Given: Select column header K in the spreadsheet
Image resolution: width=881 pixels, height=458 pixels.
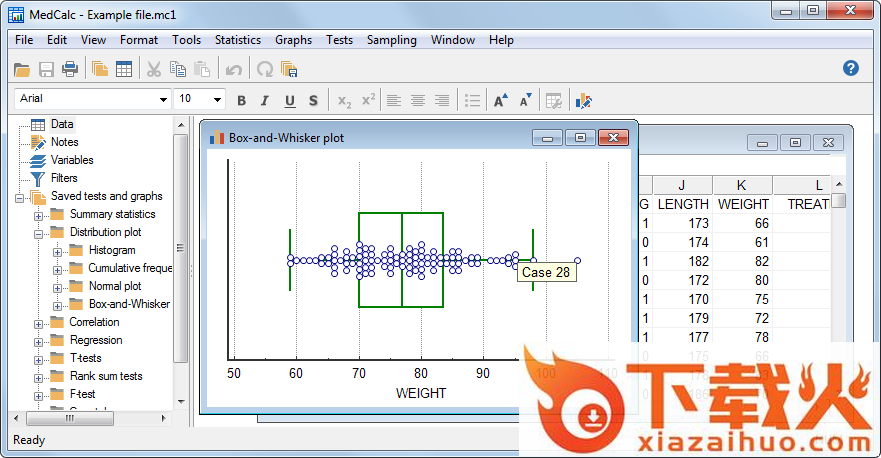Looking at the screenshot, I should click(742, 185).
